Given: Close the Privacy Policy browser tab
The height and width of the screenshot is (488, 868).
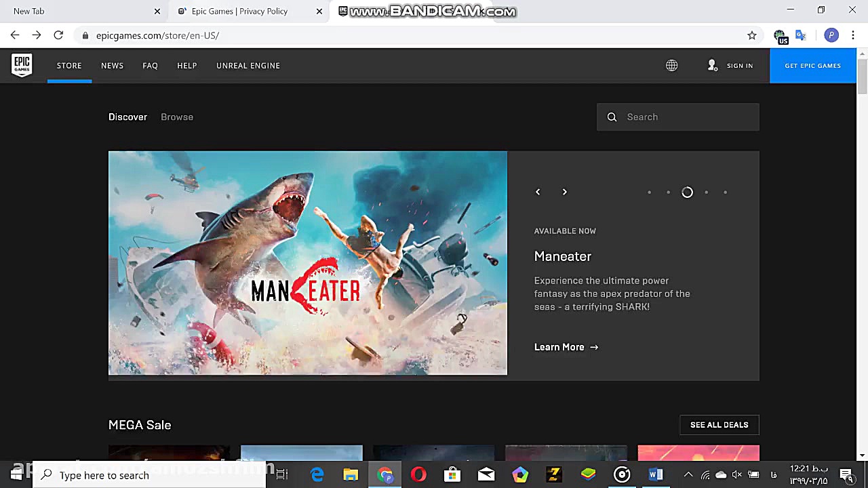Looking at the screenshot, I should pyautogui.click(x=319, y=12).
